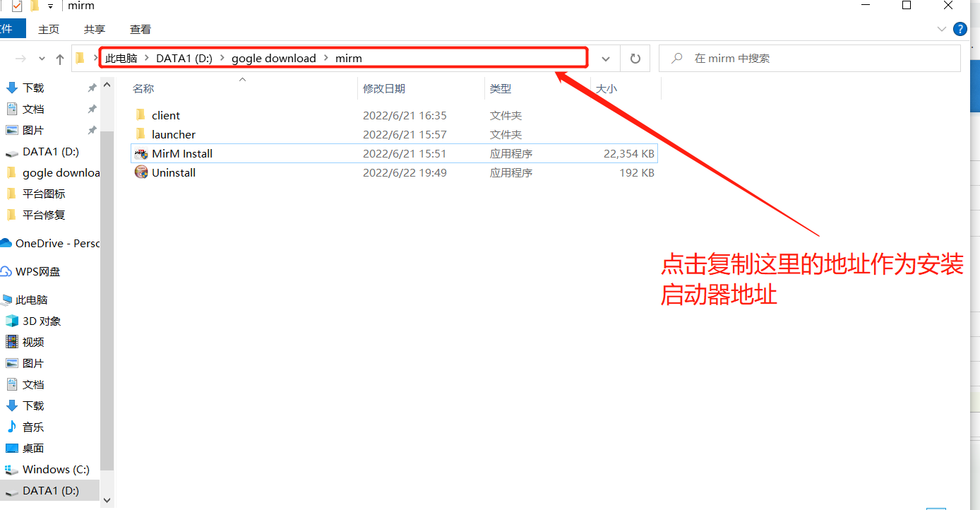Image resolution: width=980 pixels, height=510 pixels.
Task: Open WPS网盘 in sidebar
Action: pos(37,271)
